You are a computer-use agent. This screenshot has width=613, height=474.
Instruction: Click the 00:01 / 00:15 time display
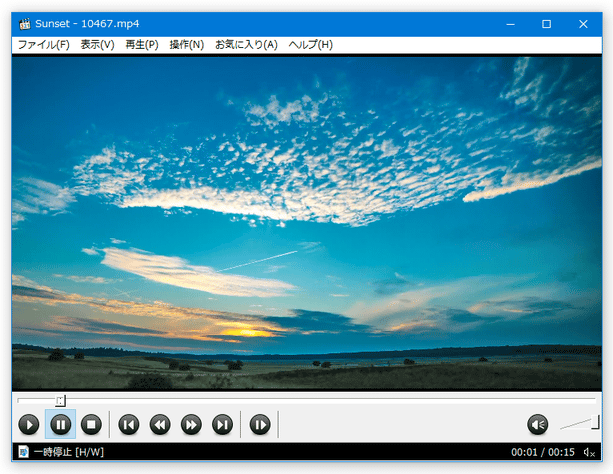tap(543, 453)
